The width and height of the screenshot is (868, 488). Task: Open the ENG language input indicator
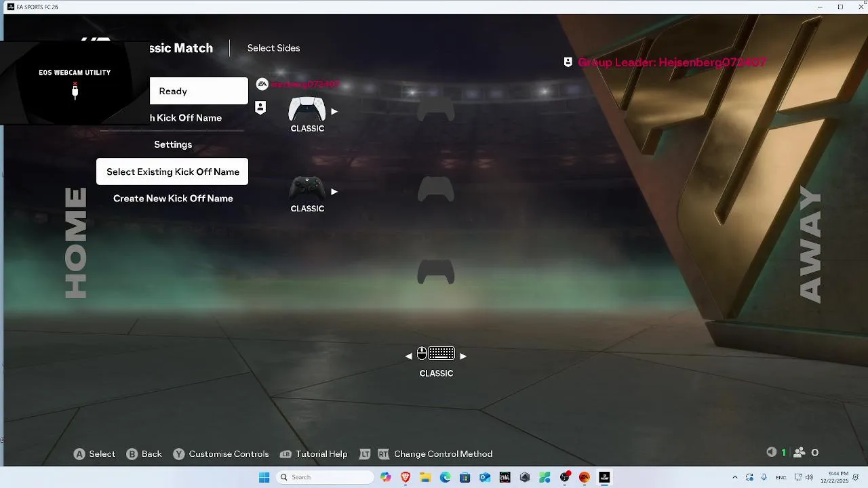click(781, 477)
